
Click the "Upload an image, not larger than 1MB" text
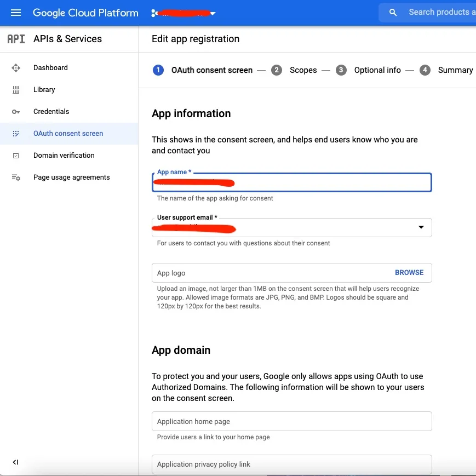point(288,297)
